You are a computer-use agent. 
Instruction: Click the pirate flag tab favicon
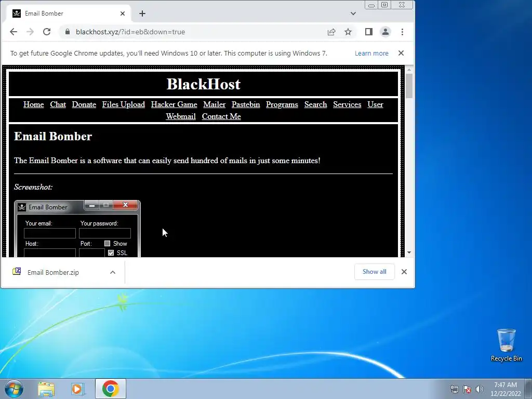pos(17,14)
